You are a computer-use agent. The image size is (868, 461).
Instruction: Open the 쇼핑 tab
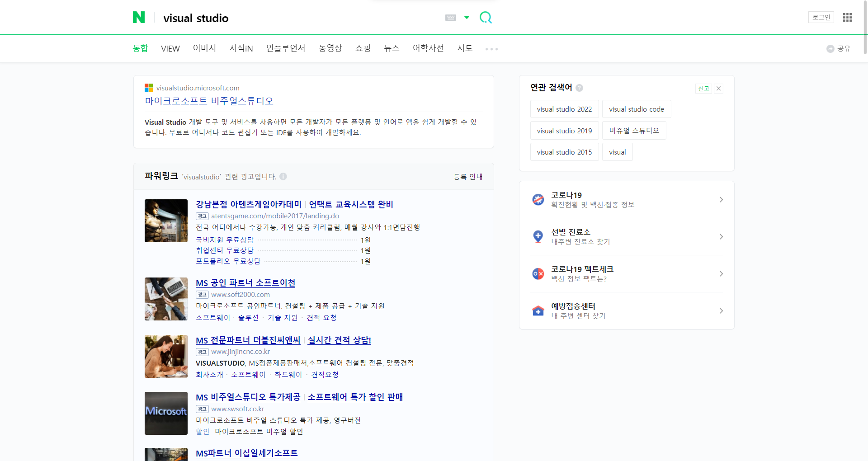click(363, 48)
